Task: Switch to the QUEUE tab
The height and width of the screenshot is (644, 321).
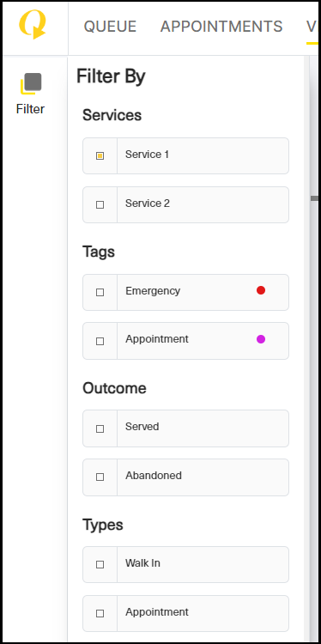Action: coord(110,27)
